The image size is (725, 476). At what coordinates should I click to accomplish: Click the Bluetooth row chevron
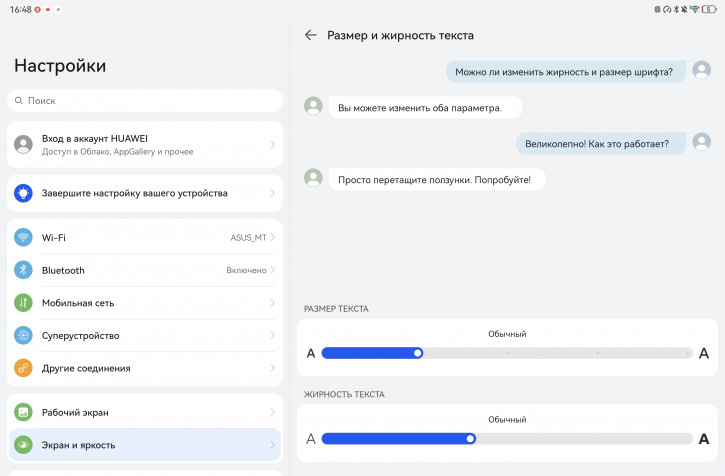[273, 270]
